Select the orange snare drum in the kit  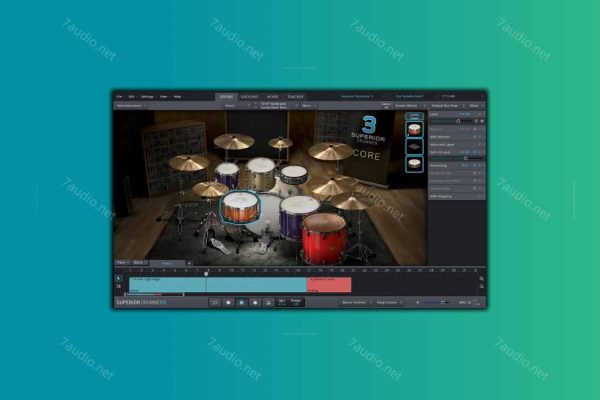point(240,207)
